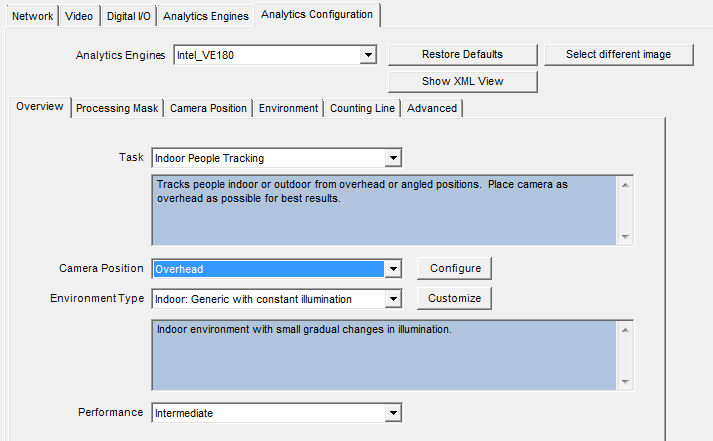Select the Camera Position sub-tab

208,108
